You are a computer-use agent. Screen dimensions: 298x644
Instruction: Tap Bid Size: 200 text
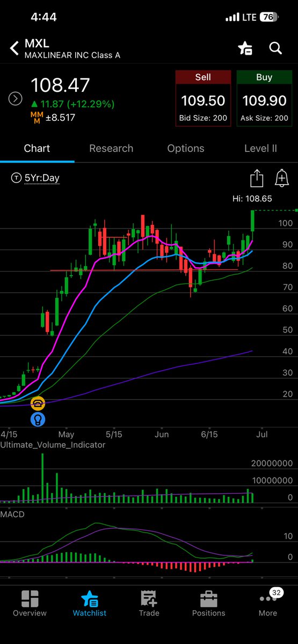(203, 118)
